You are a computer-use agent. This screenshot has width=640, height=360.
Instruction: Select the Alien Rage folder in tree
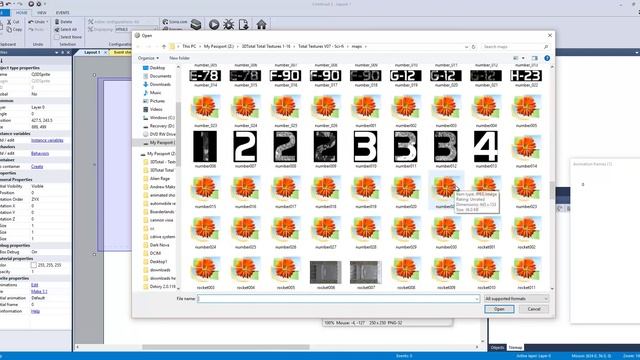[x=160, y=178]
